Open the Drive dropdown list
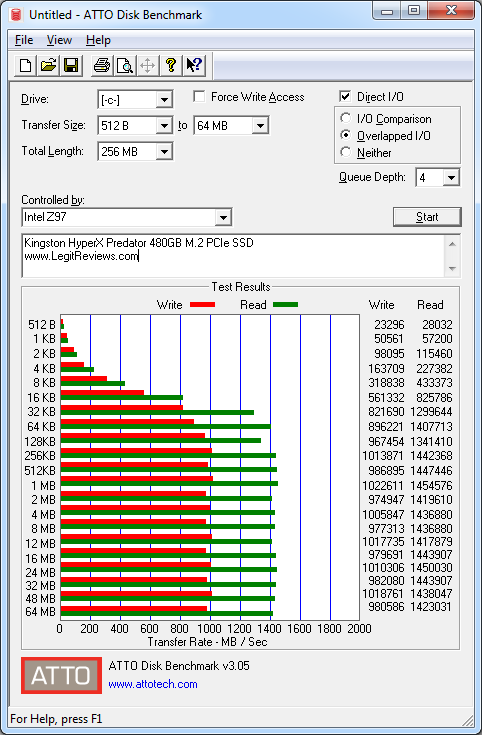This screenshot has width=482, height=735. (164, 99)
